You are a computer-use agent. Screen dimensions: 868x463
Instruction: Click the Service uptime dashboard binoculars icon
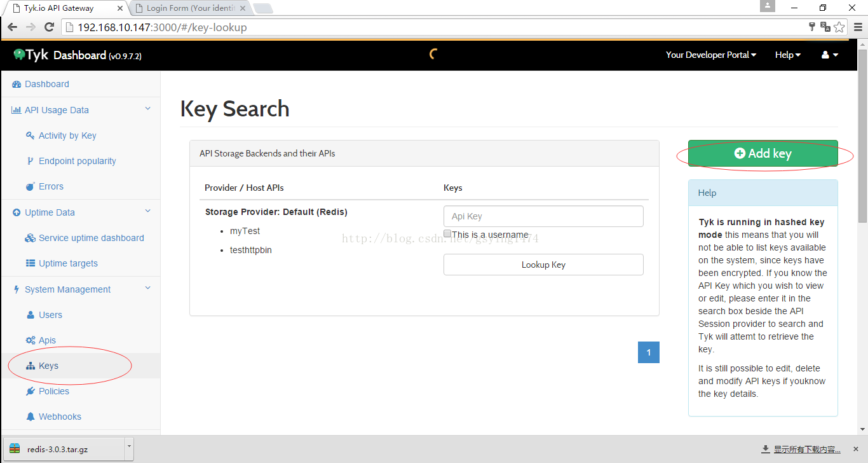[x=30, y=238]
